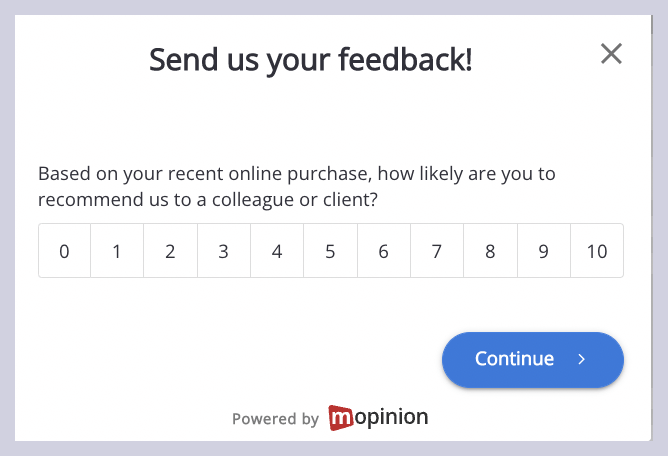This screenshot has width=668, height=456.
Task: Pick score 7 for recommendation likelihood
Action: pyautogui.click(x=437, y=251)
